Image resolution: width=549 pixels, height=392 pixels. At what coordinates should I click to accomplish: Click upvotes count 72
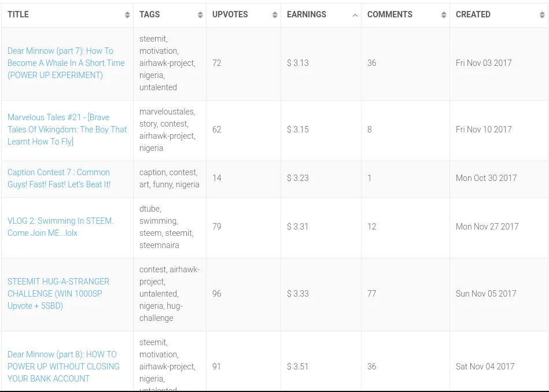217,63
